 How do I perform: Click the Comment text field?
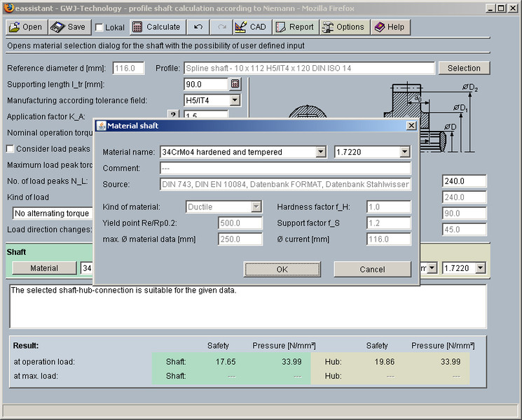click(284, 169)
